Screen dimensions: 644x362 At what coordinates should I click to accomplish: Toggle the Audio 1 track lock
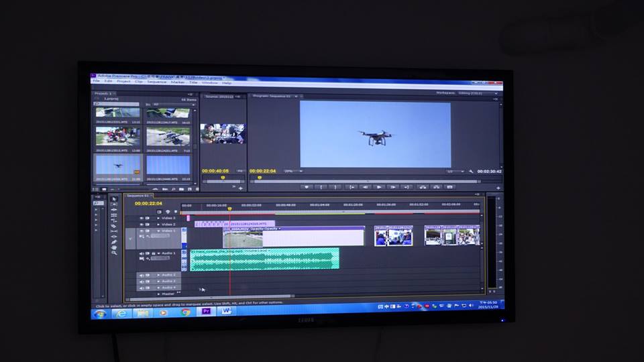[x=154, y=253]
